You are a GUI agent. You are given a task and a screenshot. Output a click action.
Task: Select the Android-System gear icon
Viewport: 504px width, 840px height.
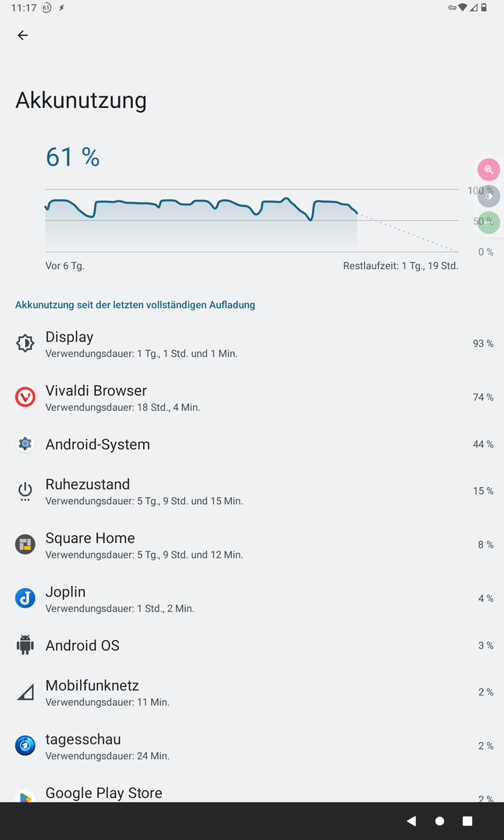pos(25,444)
